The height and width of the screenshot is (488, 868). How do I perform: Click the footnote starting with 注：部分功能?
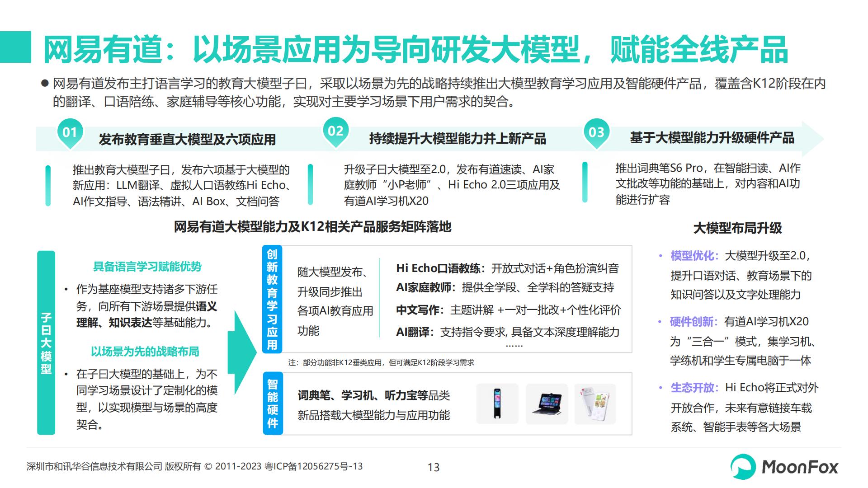point(381,362)
